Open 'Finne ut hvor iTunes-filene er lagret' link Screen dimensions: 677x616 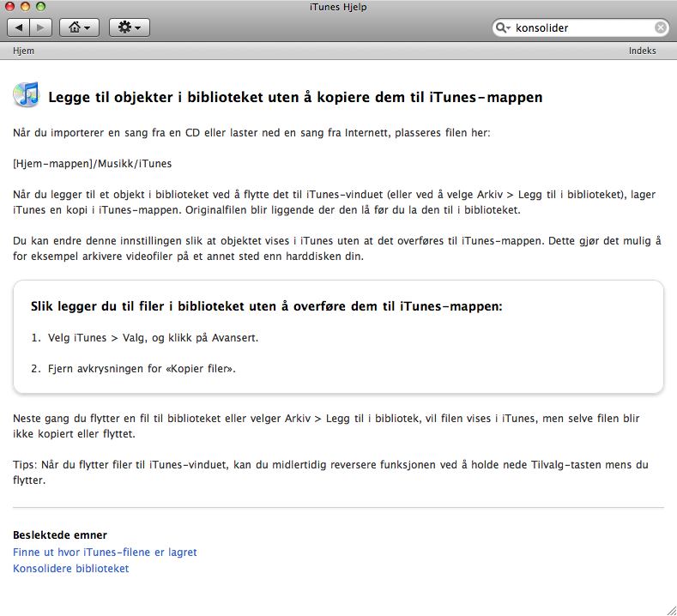[x=105, y=553]
